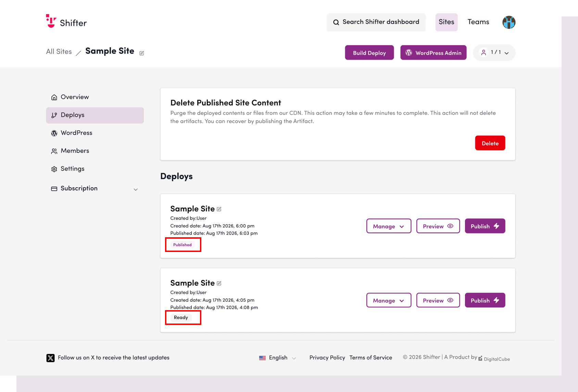The height and width of the screenshot is (392, 578).
Task: Click the Ready status badge
Action: point(181,318)
